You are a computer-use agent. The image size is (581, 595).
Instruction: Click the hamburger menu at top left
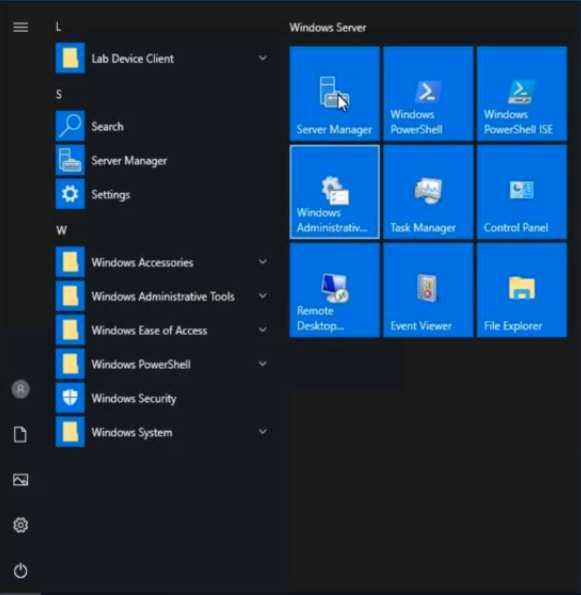point(20,27)
